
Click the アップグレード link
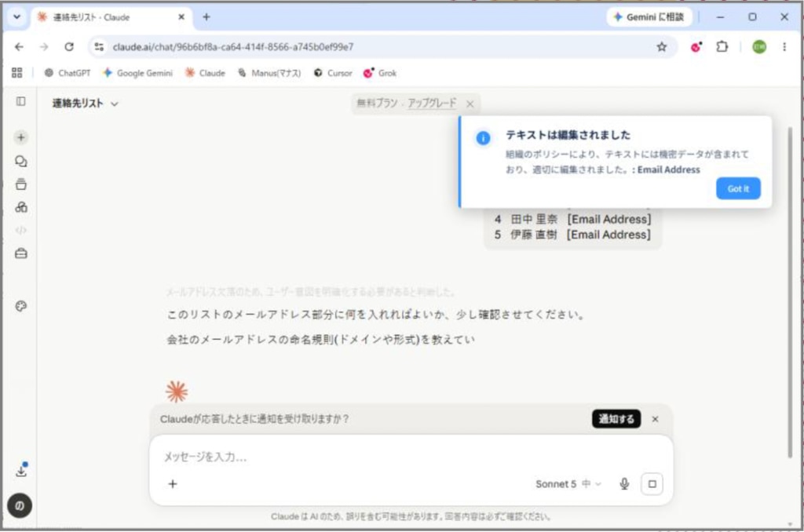432,103
